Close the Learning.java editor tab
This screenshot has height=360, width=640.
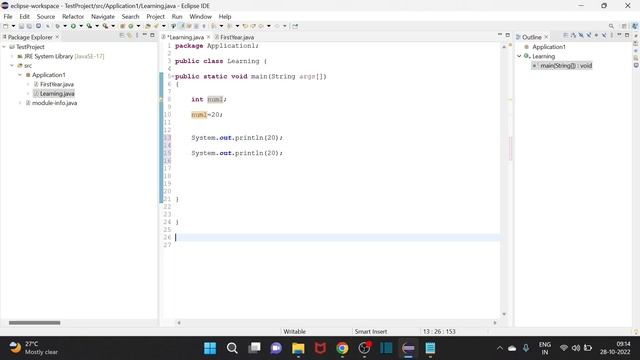pyautogui.click(x=208, y=37)
